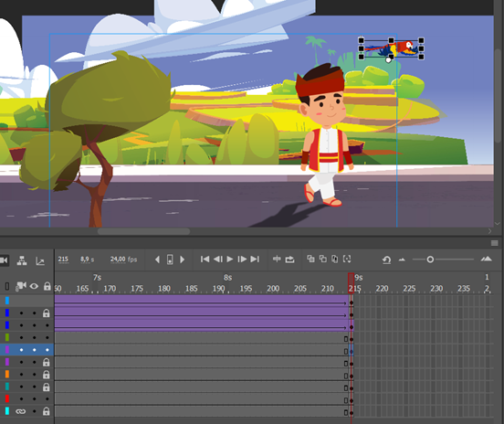Insert keyframe using the middle keyframe button

(x=170, y=260)
